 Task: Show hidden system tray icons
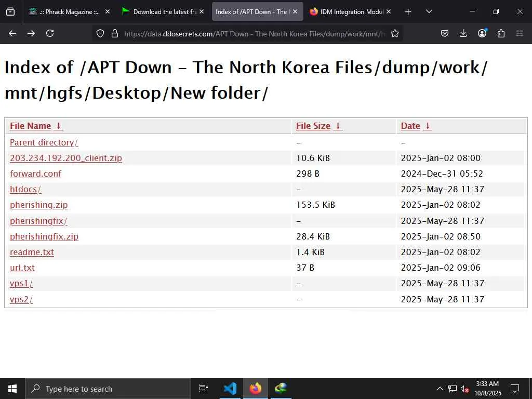tap(440, 389)
